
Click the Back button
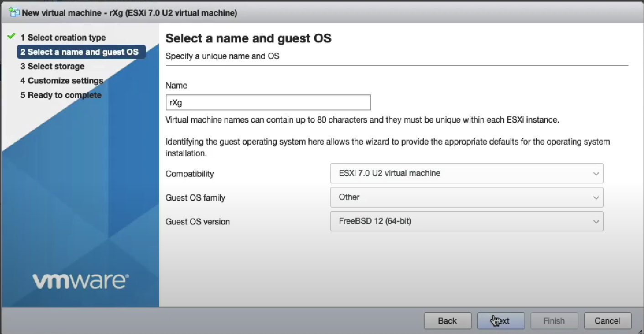(447, 321)
